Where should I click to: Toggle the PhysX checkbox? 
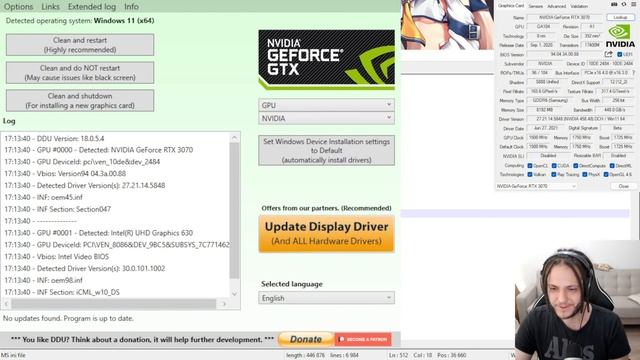click(x=585, y=175)
